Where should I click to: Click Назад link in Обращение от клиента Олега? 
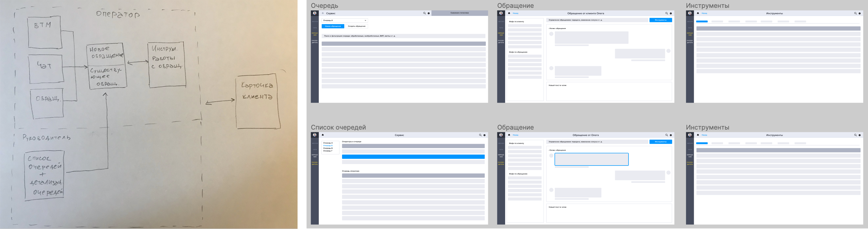[516, 13]
